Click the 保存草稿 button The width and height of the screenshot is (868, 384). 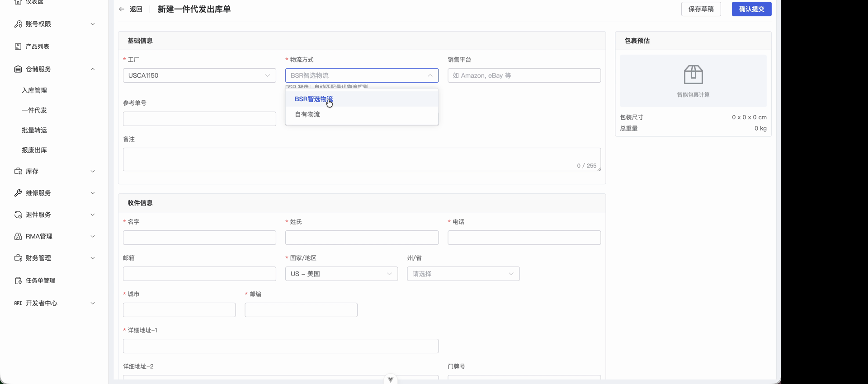point(701,9)
